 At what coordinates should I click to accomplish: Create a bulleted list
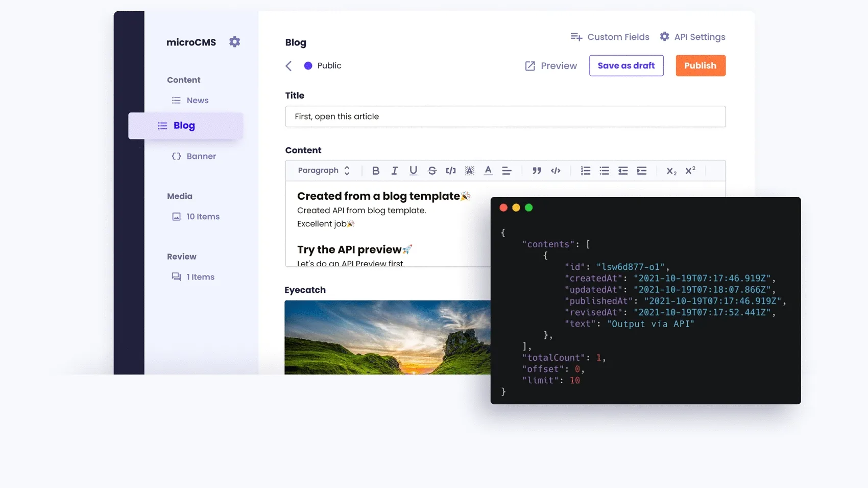[x=604, y=171]
